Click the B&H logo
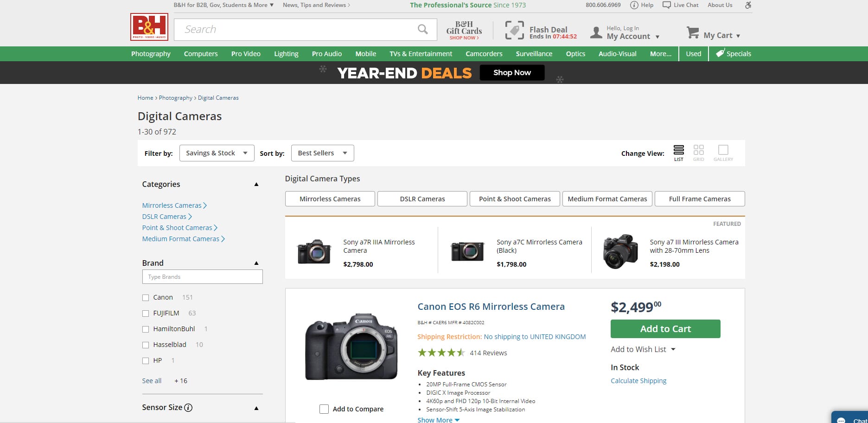Viewport: 868px width, 423px height. pyautogui.click(x=149, y=27)
